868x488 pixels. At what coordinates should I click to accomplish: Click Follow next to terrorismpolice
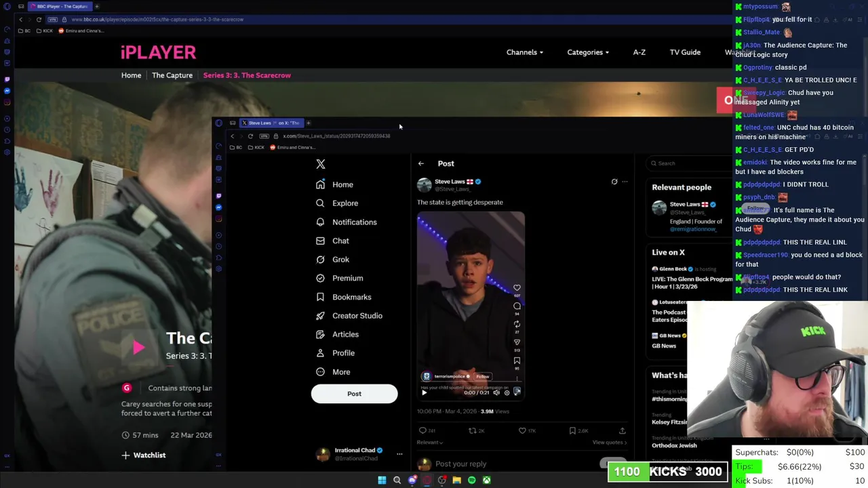pyautogui.click(x=483, y=376)
